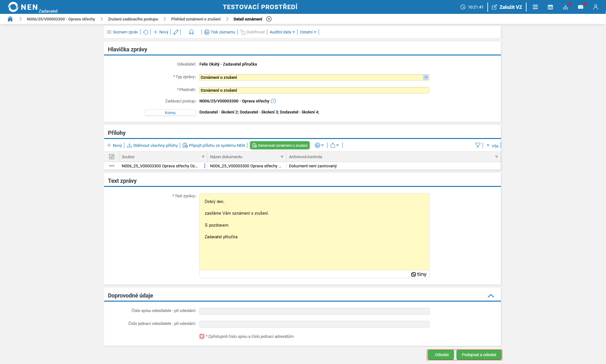Click the Podepsat a odeslat button
Screen dimensions: 606x364
coord(479,355)
